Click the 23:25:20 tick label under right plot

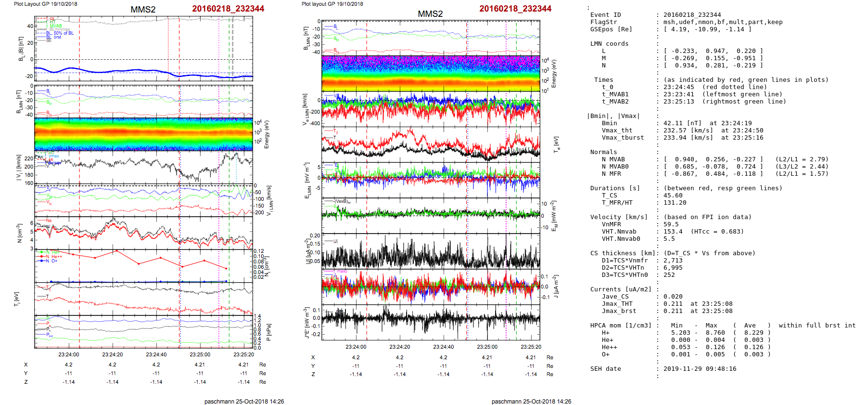[x=531, y=347]
